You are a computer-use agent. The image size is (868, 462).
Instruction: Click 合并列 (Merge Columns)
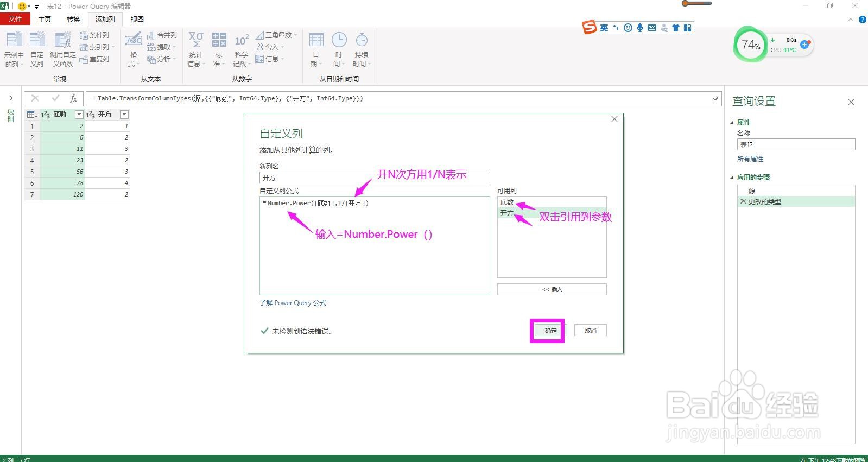(162, 35)
